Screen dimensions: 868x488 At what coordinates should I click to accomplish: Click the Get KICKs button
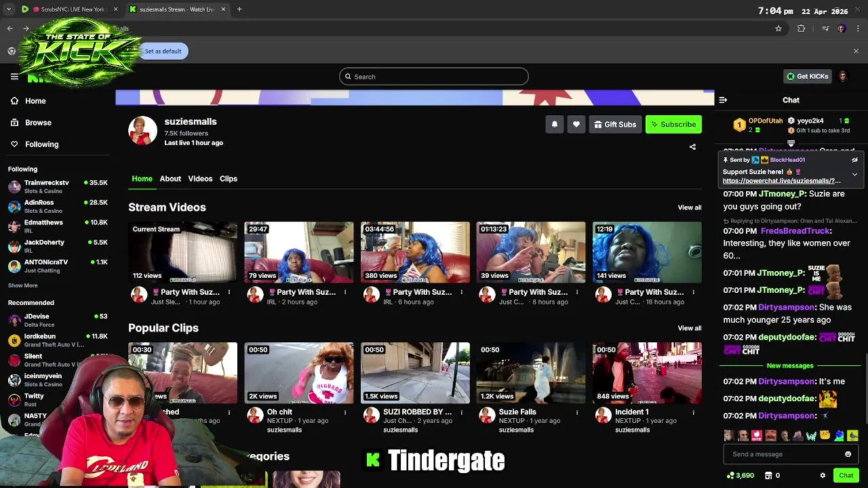point(808,77)
